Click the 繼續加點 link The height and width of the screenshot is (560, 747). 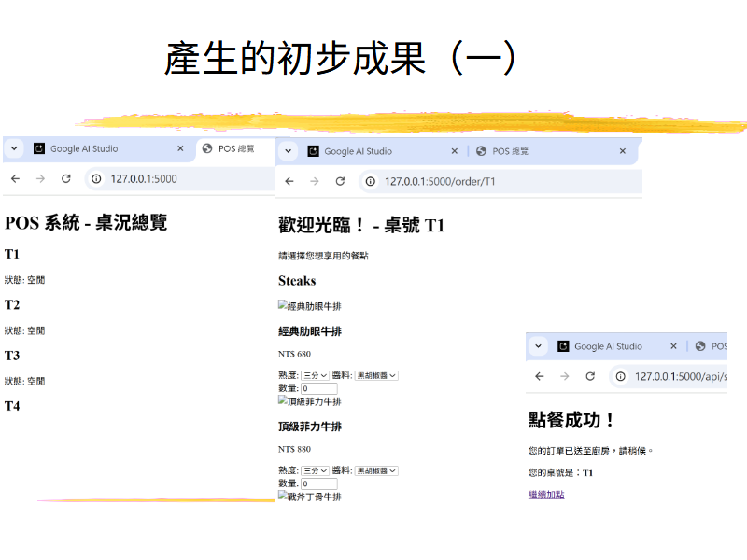coord(546,495)
